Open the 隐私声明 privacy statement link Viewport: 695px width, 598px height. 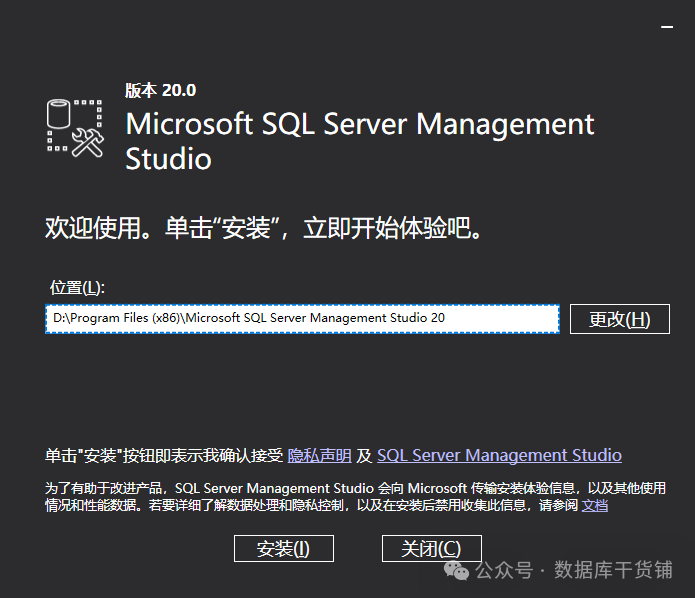[319, 456]
